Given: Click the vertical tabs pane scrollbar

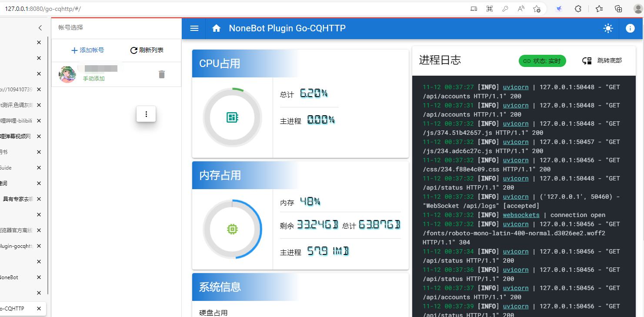Looking at the screenshot, I should 47,165.
